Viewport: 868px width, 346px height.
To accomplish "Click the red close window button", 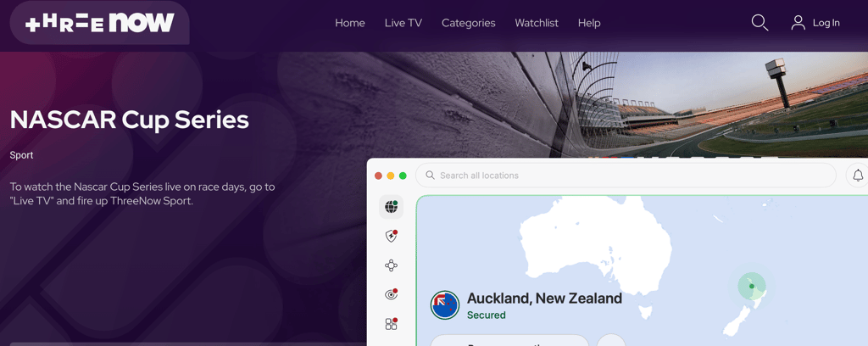I will pyautogui.click(x=379, y=176).
